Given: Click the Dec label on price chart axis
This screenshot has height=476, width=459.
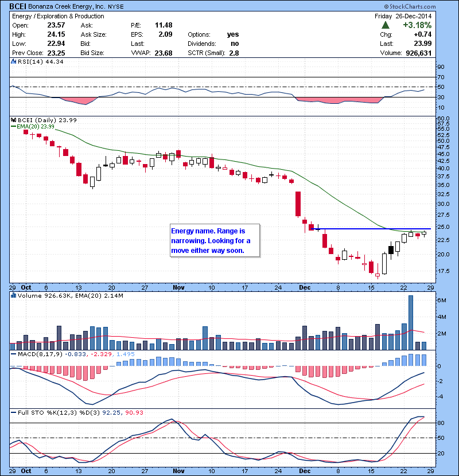Looking at the screenshot, I should tap(305, 287).
